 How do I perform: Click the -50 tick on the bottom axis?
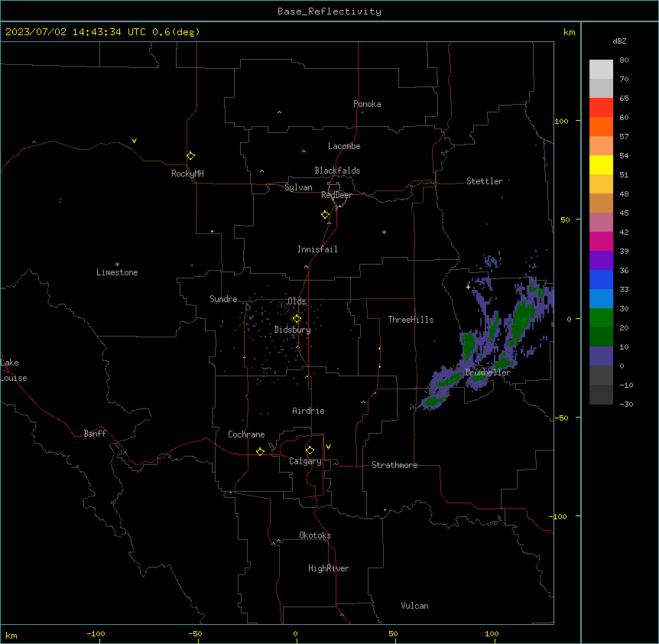195,633
